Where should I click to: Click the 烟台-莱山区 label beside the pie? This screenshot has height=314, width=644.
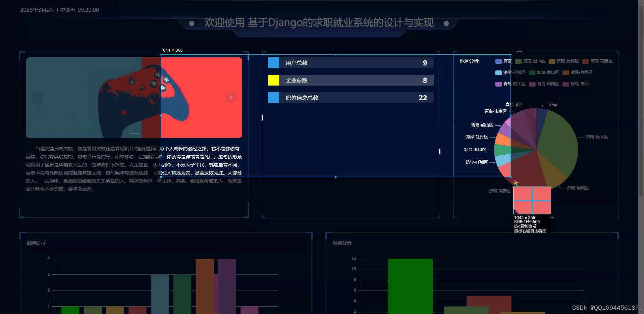click(x=475, y=150)
